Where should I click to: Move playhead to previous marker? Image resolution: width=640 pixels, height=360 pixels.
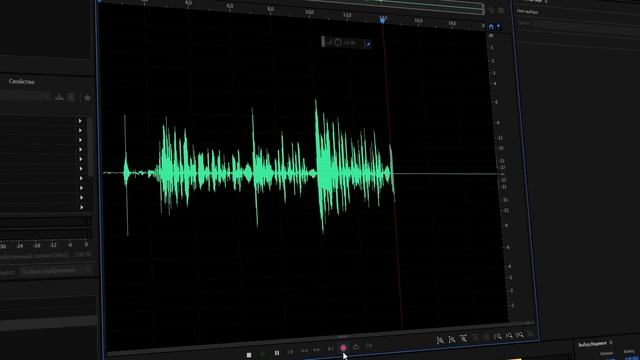coord(290,352)
